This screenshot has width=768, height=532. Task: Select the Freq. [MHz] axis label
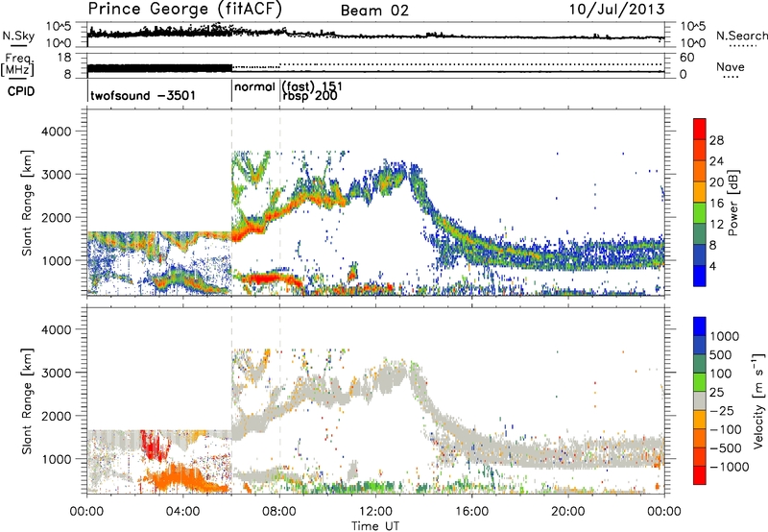click(19, 65)
